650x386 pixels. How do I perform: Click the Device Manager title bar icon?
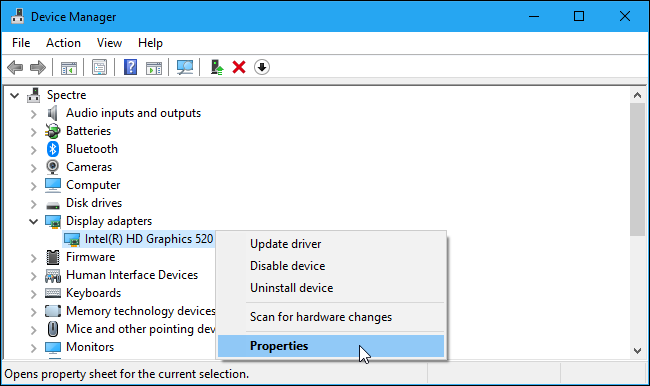tap(17, 17)
